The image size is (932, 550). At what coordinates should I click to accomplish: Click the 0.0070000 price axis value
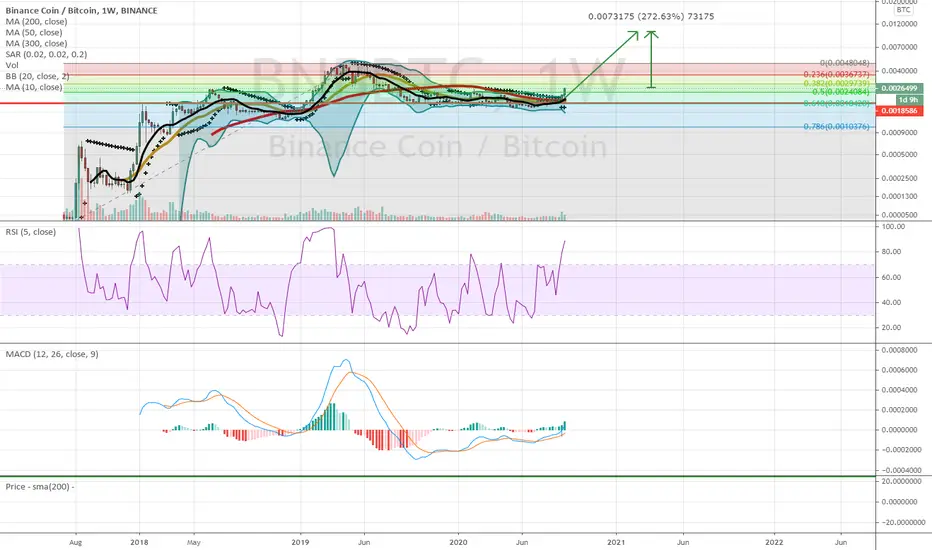coord(899,47)
